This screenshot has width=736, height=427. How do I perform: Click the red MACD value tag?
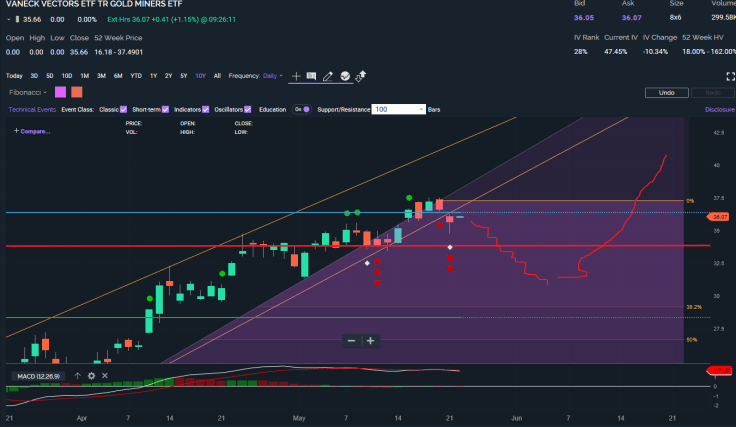[720, 371]
